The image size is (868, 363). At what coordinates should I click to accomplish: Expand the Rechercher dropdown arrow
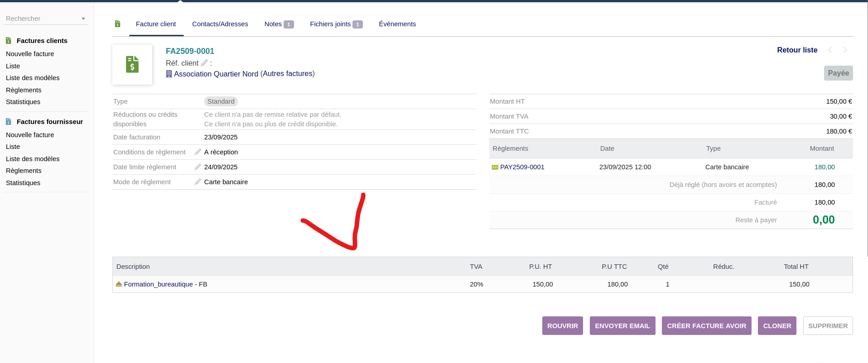pyautogui.click(x=83, y=19)
